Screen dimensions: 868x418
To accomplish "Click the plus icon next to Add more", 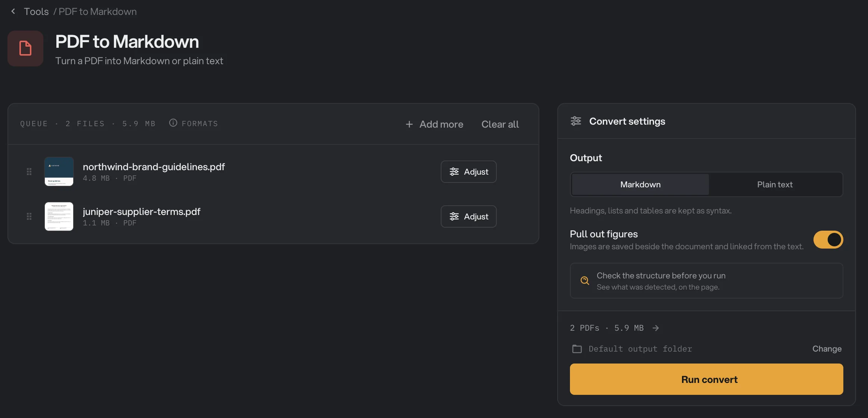I will click(x=409, y=124).
